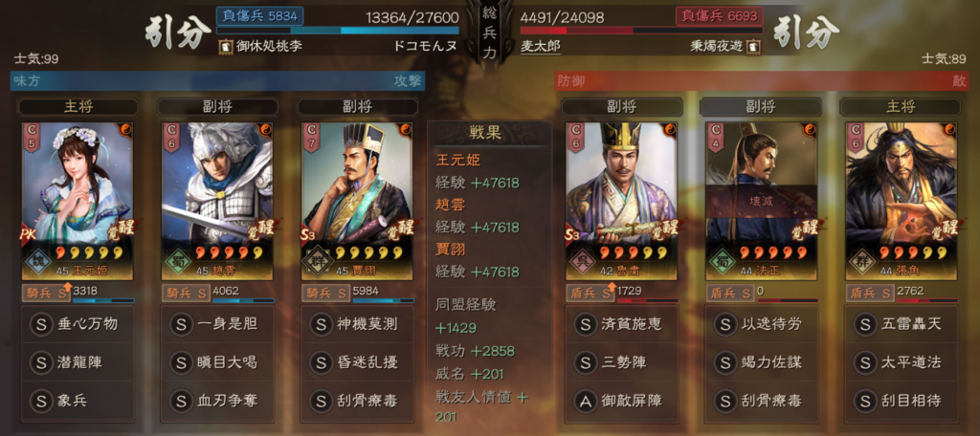Click the 総兵力 center emblem
Viewport: 980px width, 436px height.
[x=489, y=32]
